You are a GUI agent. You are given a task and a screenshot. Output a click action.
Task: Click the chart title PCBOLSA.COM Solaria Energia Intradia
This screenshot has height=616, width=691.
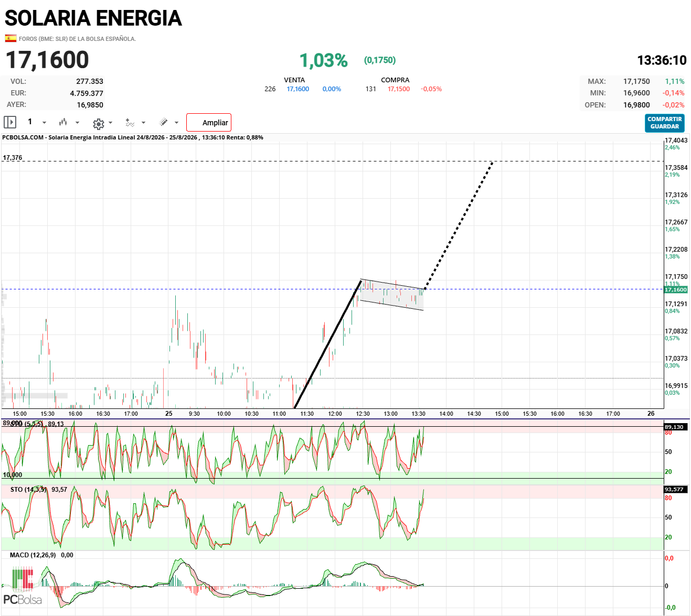point(133,137)
